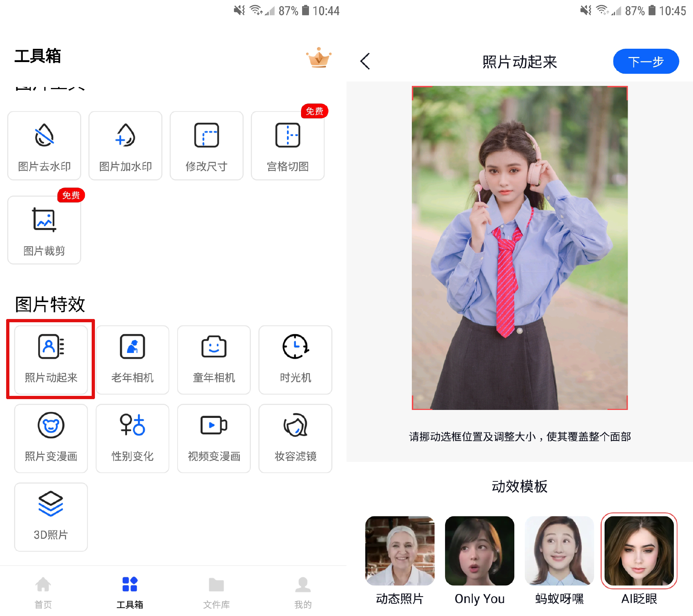693x616 pixels.
Task: Tap the 照片动起来 page title
Action: pos(520,62)
